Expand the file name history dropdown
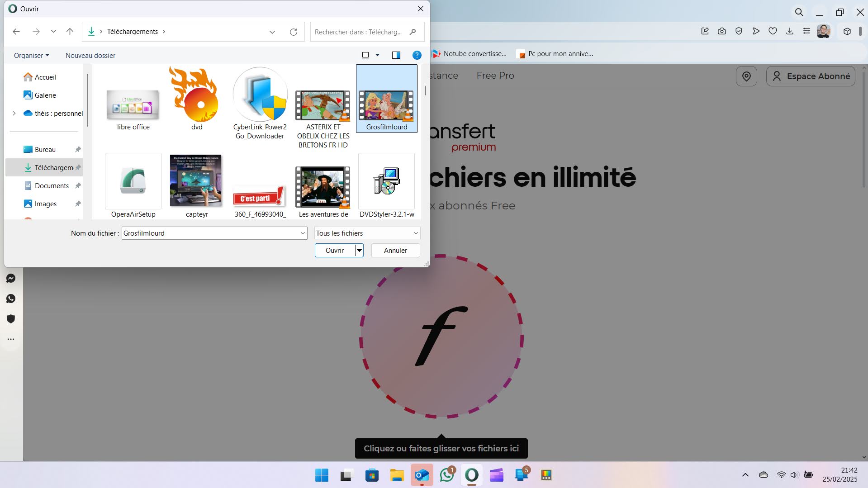 tap(303, 233)
